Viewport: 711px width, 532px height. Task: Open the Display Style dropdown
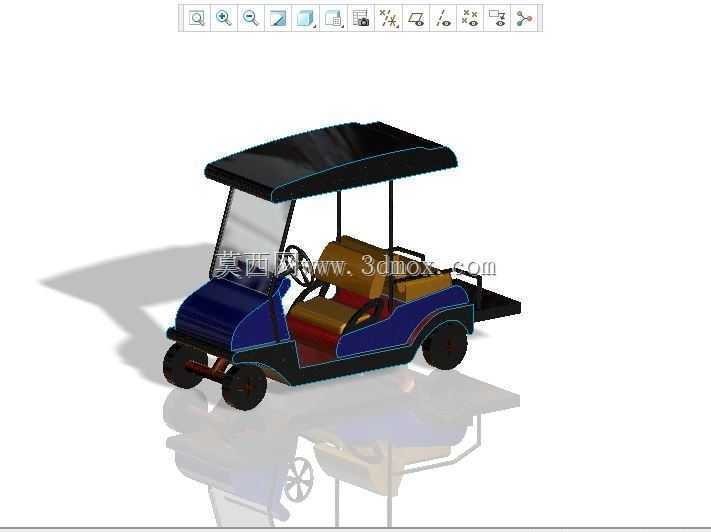point(306,19)
